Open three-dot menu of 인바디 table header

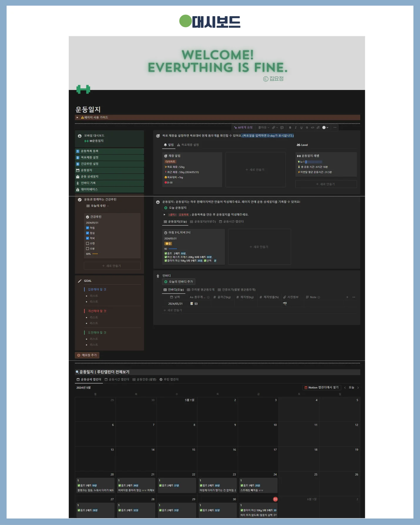pyautogui.click(x=354, y=297)
